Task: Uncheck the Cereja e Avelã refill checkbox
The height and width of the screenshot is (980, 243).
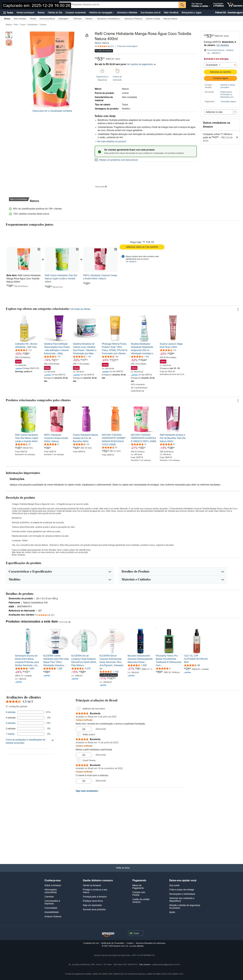Action: 116,249
